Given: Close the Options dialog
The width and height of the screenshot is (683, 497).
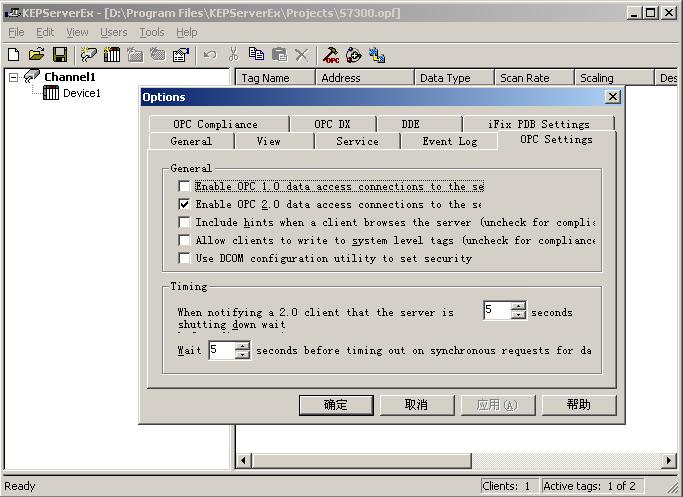Looking at the screenshot, I should (x=613, y=96).
